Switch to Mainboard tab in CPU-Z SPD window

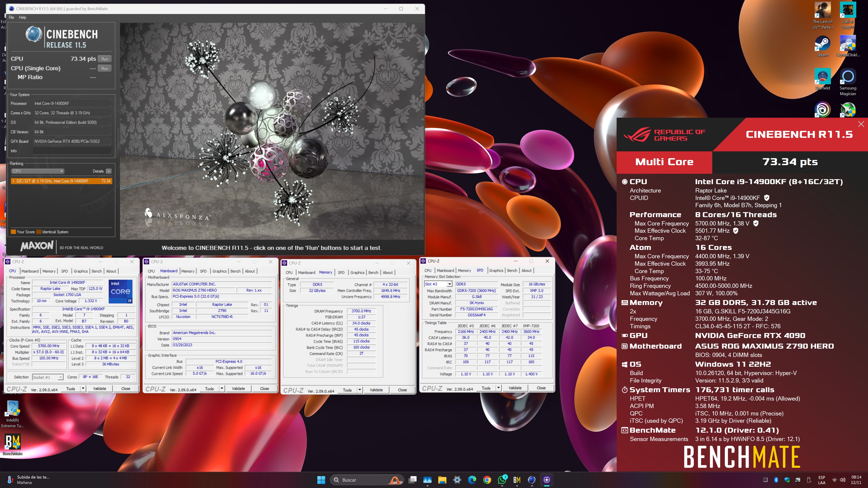pos(445,270)
